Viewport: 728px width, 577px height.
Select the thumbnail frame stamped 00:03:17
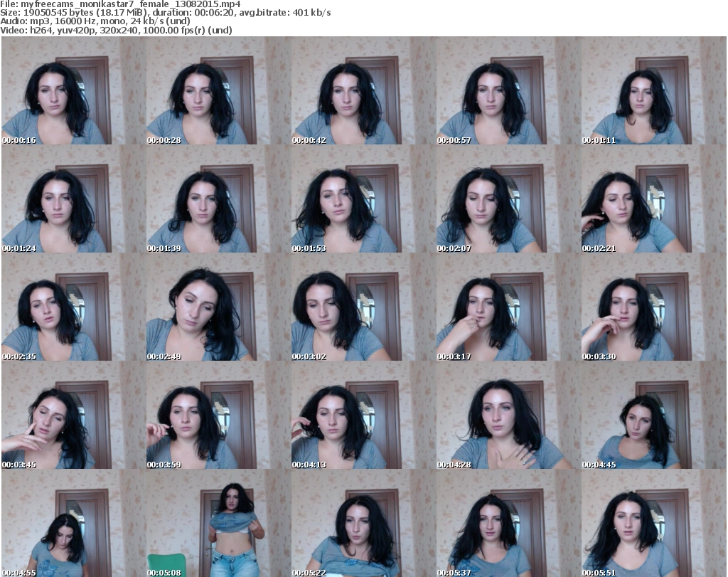pos(508,307)
